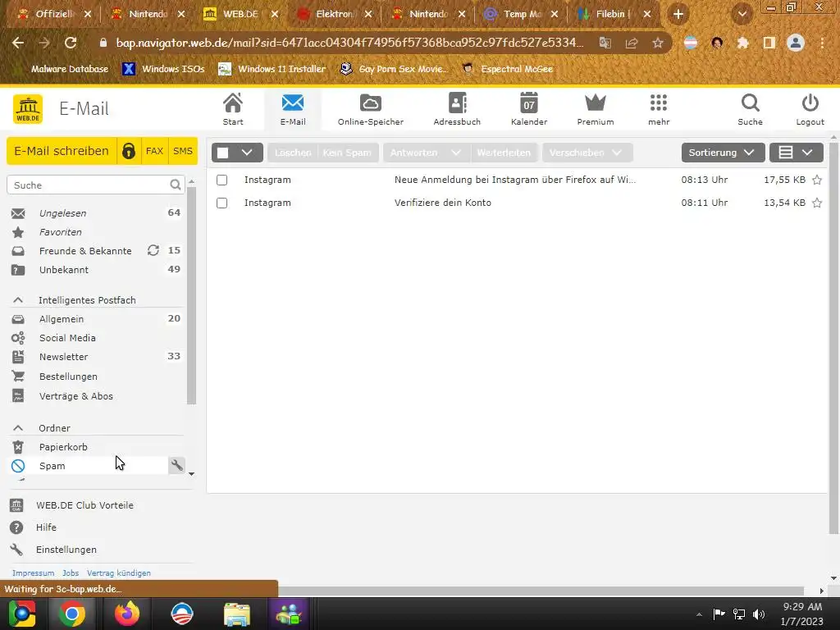This screenshot has height=630, width=840.
Task: Click the page vertical scrollbar
Action: click(x=833, y=337)
